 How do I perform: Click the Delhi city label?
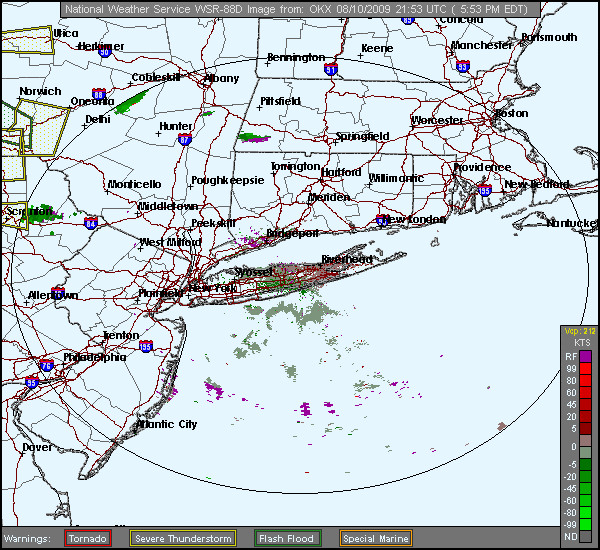[98, 119]
